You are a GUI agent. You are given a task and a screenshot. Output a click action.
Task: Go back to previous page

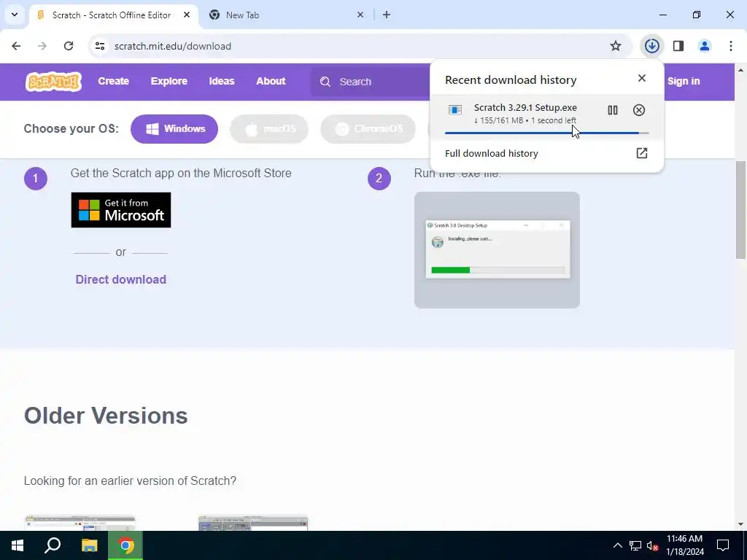pyautogui.click(x=16, y=46)
